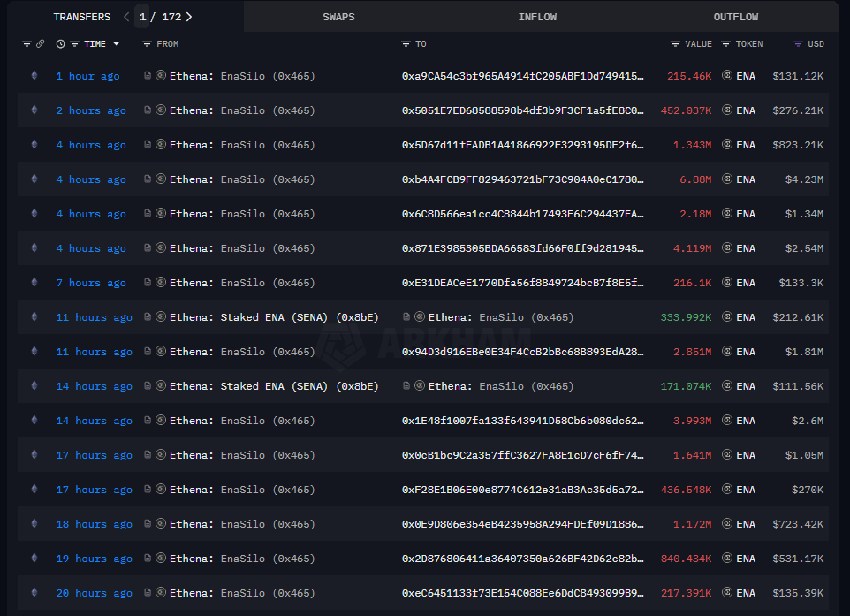Viewport: 850px width, 616px height.
Task: Click the ENA token icon on the 6.88M row
Action: (x=727, y=179)
